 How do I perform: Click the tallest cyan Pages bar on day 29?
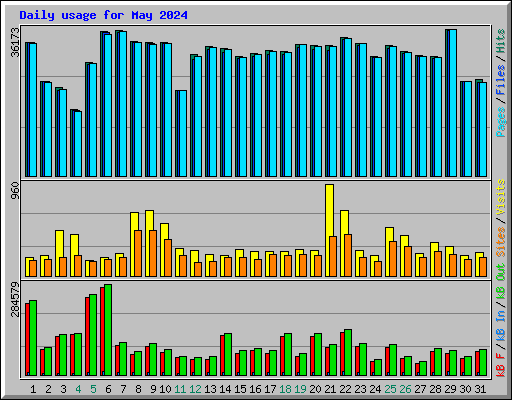(453, 103)
